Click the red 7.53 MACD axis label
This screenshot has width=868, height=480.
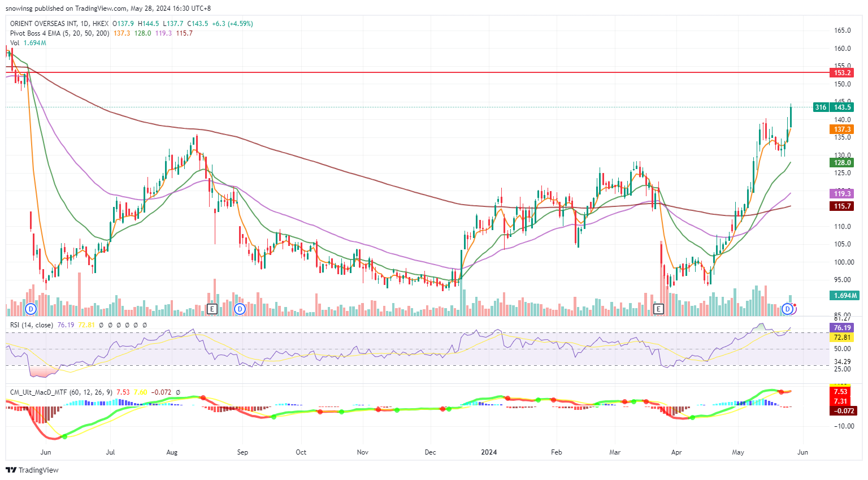[x=840, y=392]
